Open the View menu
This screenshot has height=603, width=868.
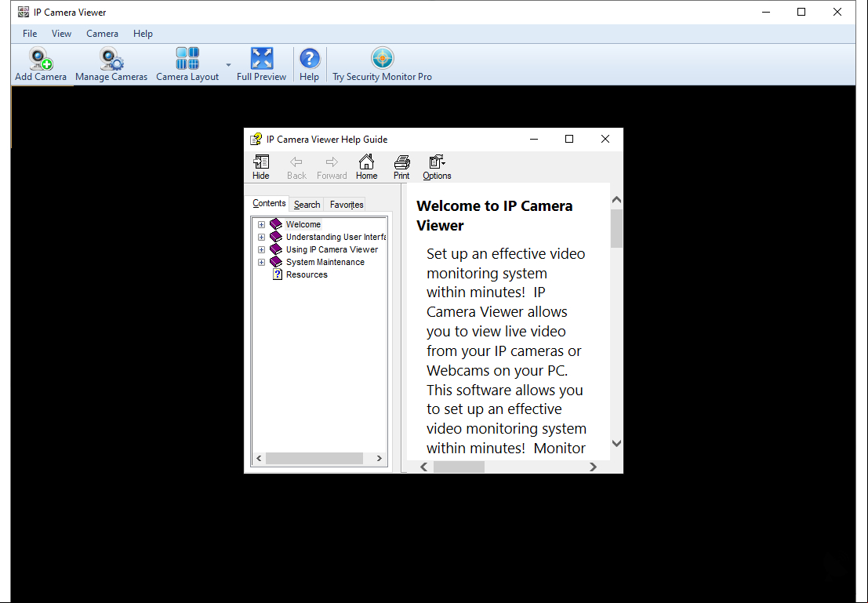[61, 34]
